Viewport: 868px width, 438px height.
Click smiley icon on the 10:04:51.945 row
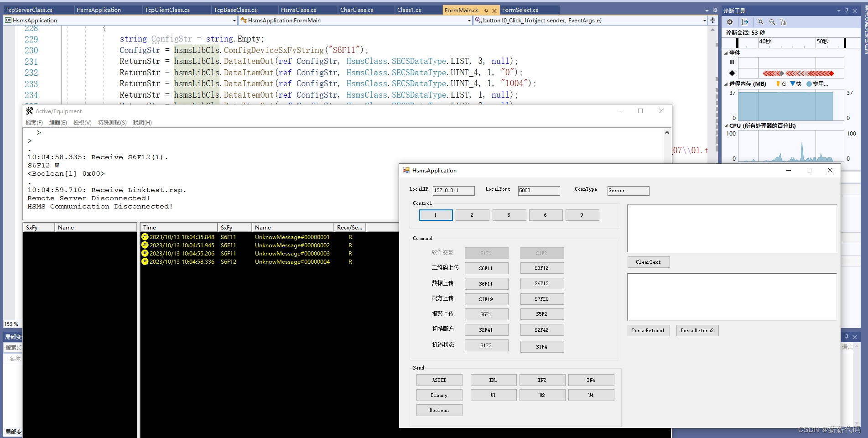click(x=145, y=245)
